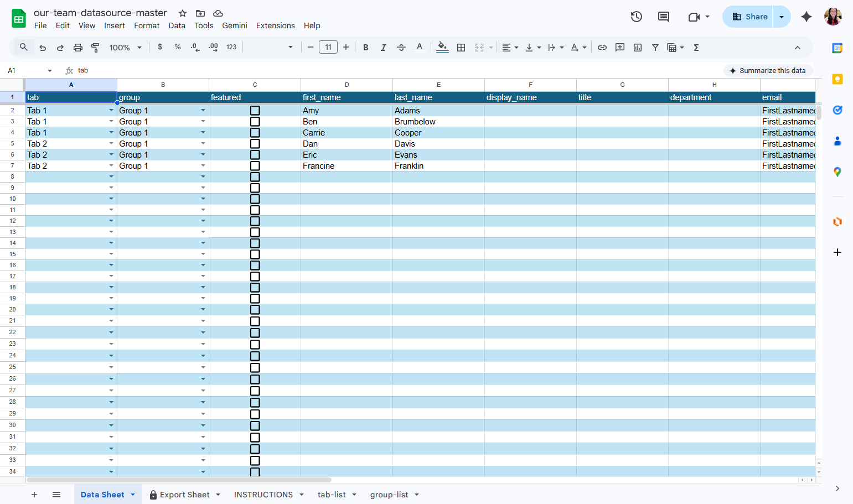Open the Extensions menu
Image resolution: width=853 pixels, height=504 pixels.
coord(275,25)
